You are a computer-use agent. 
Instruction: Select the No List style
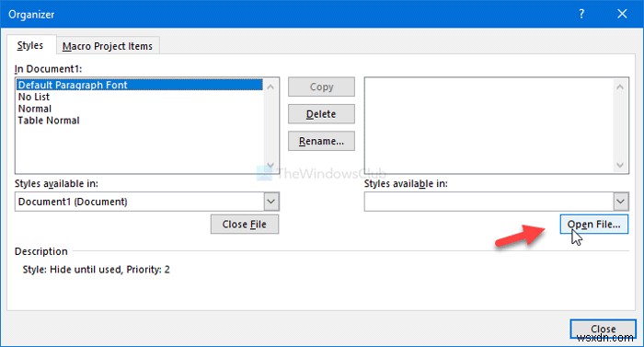(x=140, y=97)
